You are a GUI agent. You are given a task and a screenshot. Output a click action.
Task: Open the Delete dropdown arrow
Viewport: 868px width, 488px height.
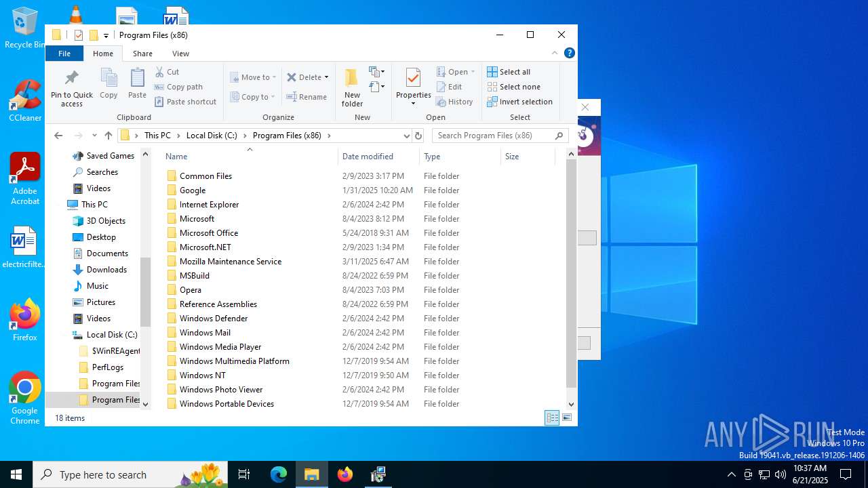326,77
